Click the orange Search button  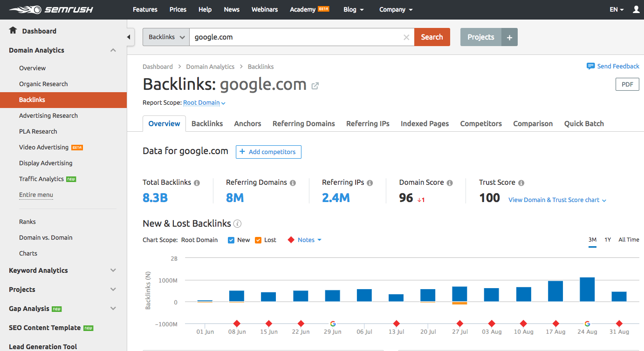coord(432,37)
